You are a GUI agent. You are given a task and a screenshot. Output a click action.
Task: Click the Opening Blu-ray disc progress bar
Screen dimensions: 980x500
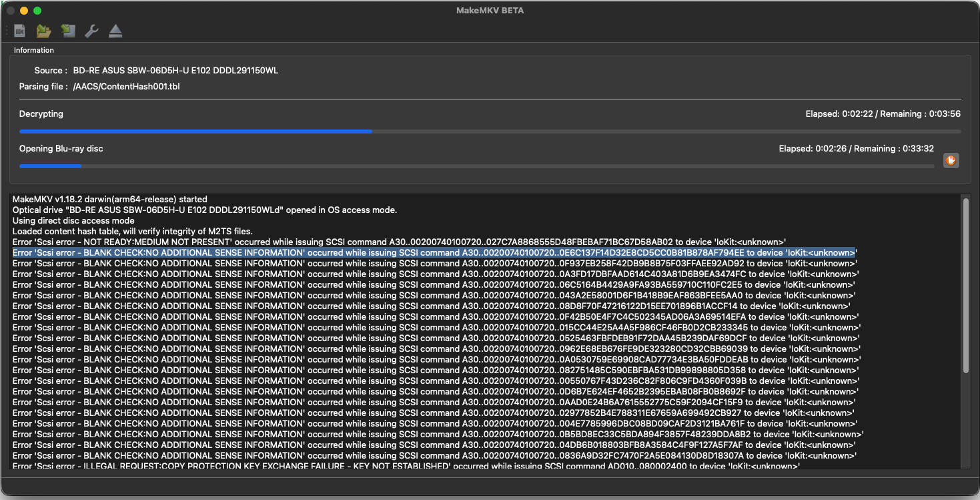click(476, 166)
